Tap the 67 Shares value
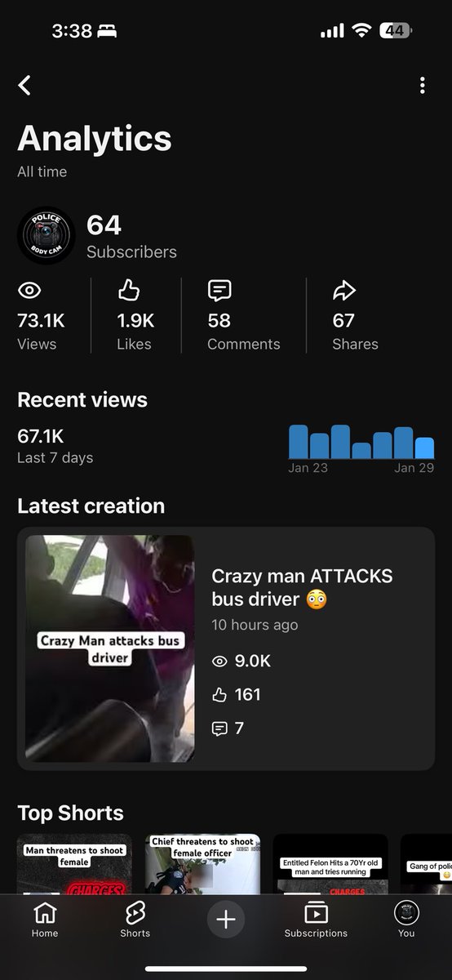This screenshot has width=452, height=980. (343, 321)
